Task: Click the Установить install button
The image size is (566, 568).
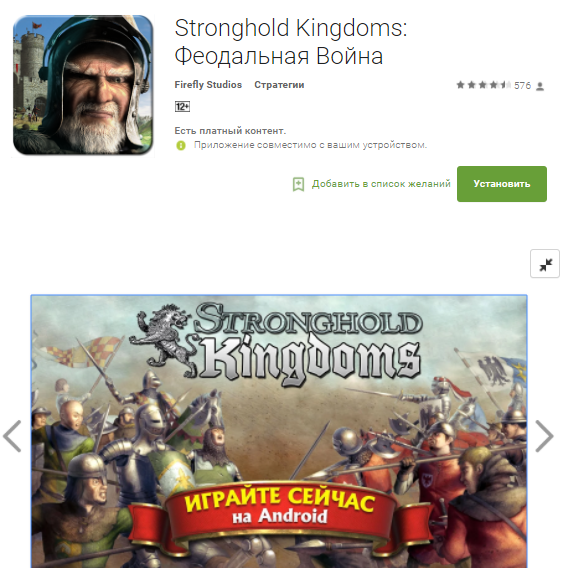Action: tap(502, 184)
